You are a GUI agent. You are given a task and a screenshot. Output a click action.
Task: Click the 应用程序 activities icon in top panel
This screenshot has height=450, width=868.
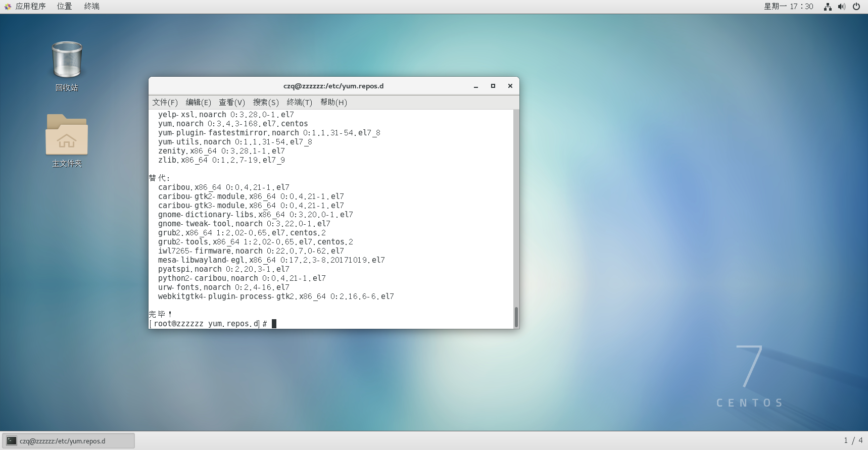(x=8, y=7)
